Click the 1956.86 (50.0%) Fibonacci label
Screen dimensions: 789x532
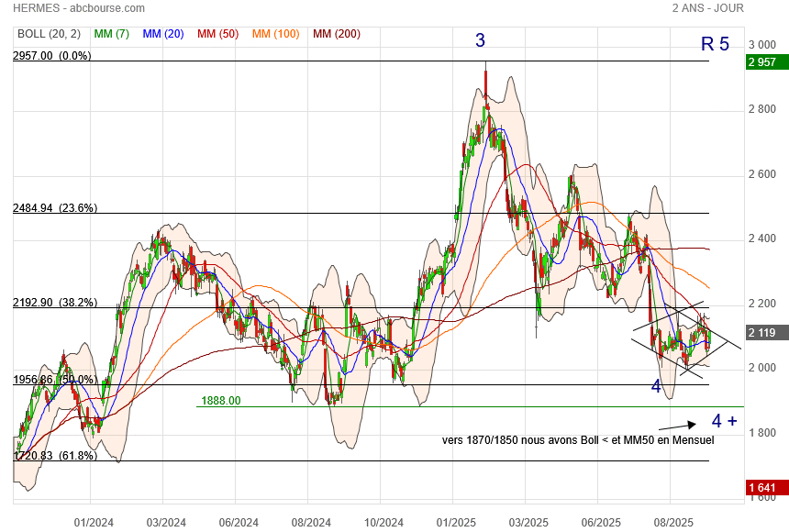[x=55, y=380]
